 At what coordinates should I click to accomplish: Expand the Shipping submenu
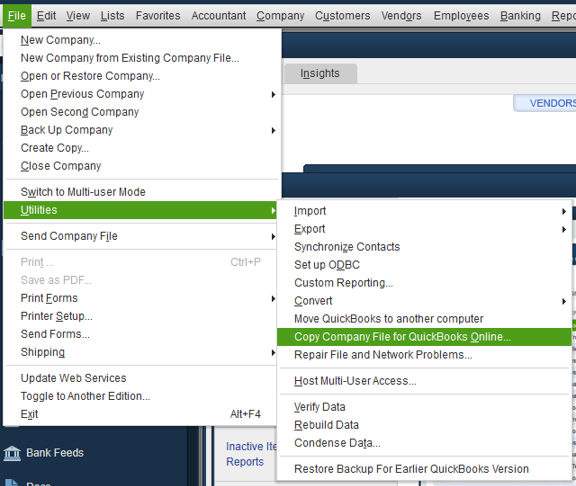tap(141, 352)
